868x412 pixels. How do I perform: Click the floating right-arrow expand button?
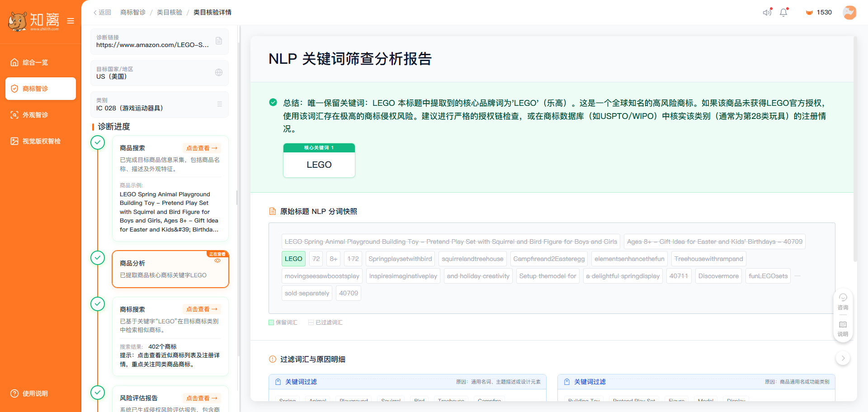(x=843, y=358)
